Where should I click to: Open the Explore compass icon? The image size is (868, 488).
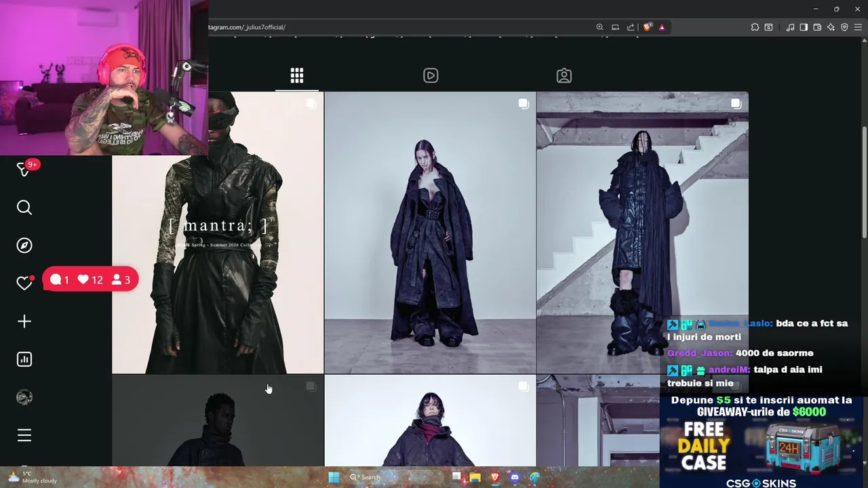24,245
